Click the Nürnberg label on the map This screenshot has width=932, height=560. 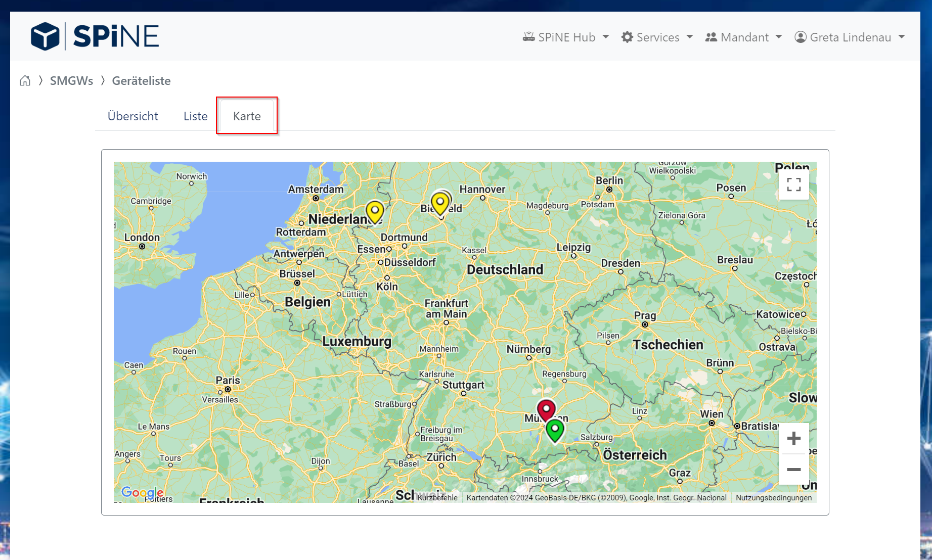528,349
